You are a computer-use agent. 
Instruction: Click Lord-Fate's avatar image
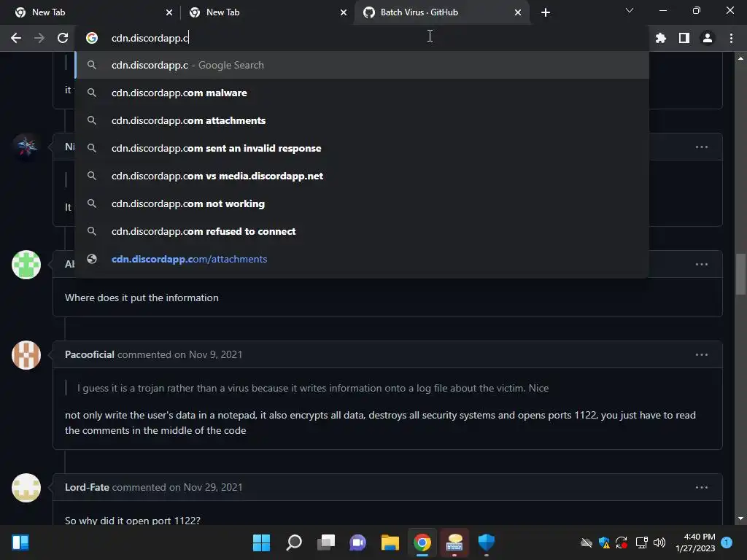tap(26, 488)
